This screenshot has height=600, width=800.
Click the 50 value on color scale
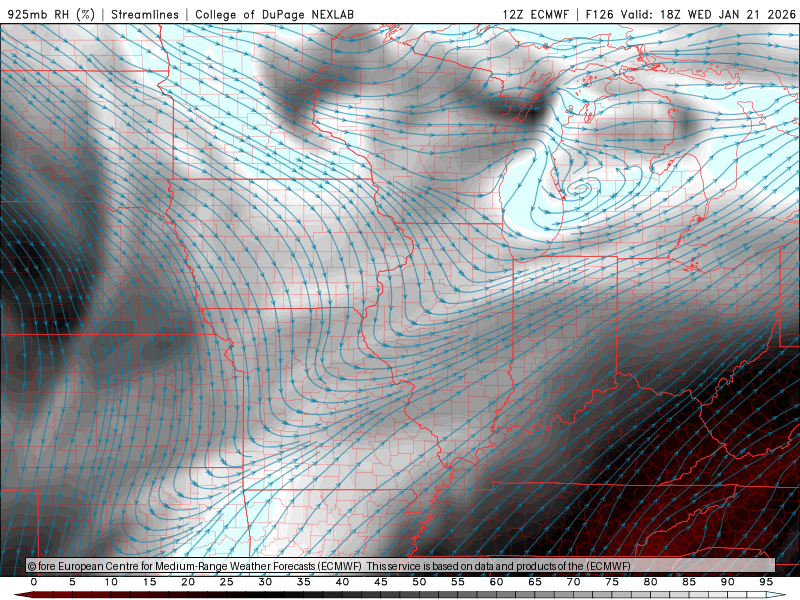(x=419, y=582)
